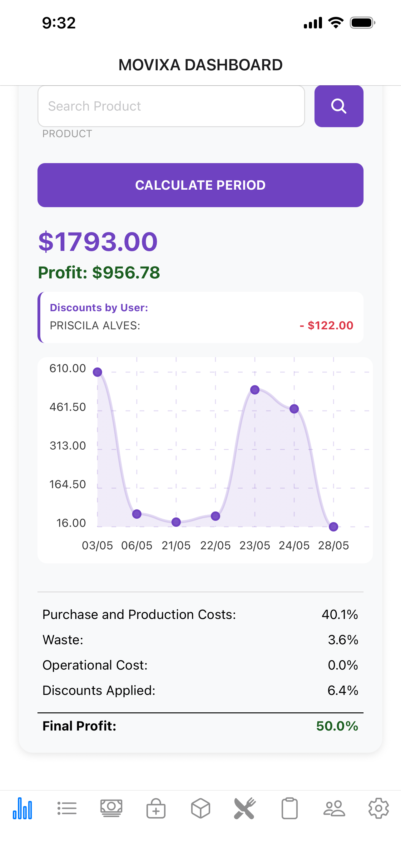Open the dashboard bar chart tab

pyautogui.click(x=22, y=808)
